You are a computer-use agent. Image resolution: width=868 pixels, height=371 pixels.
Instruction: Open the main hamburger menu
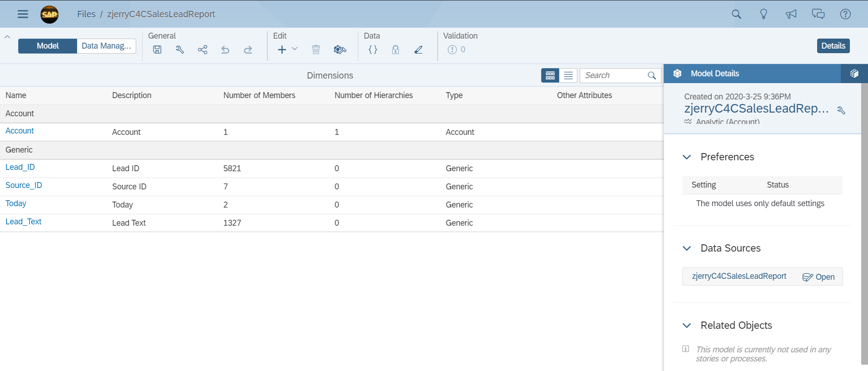tap(23, 14)
